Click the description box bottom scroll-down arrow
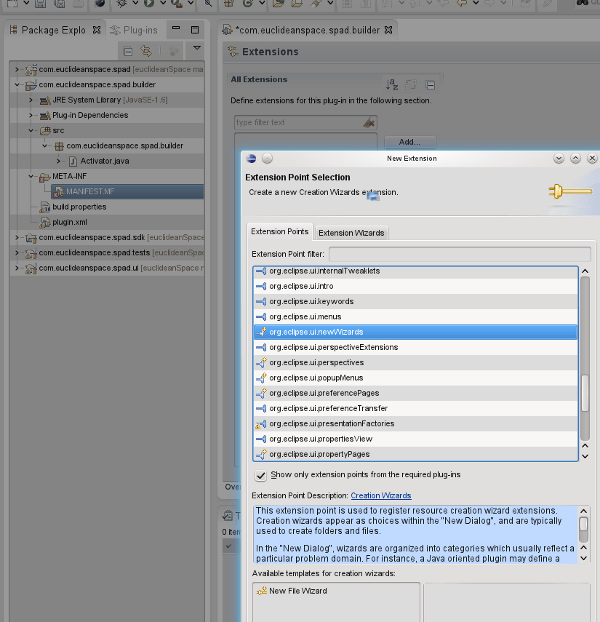 tap(583, 558)
